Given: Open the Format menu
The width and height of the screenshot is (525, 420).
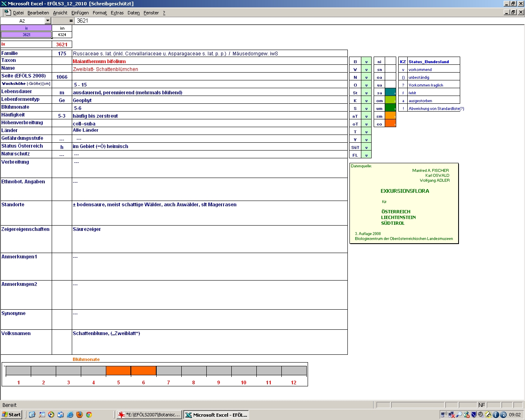Looking at the screenshot, I should [100, 13].
